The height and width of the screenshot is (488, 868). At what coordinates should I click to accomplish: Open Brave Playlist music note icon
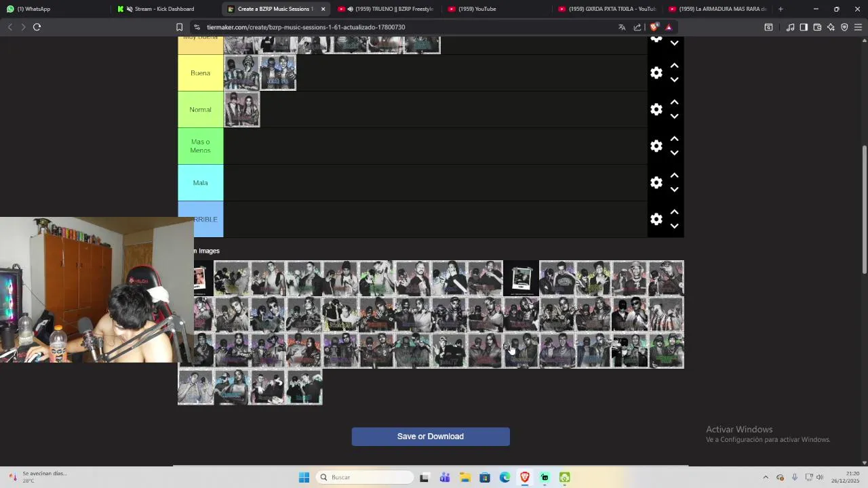(x=790, y=27)
